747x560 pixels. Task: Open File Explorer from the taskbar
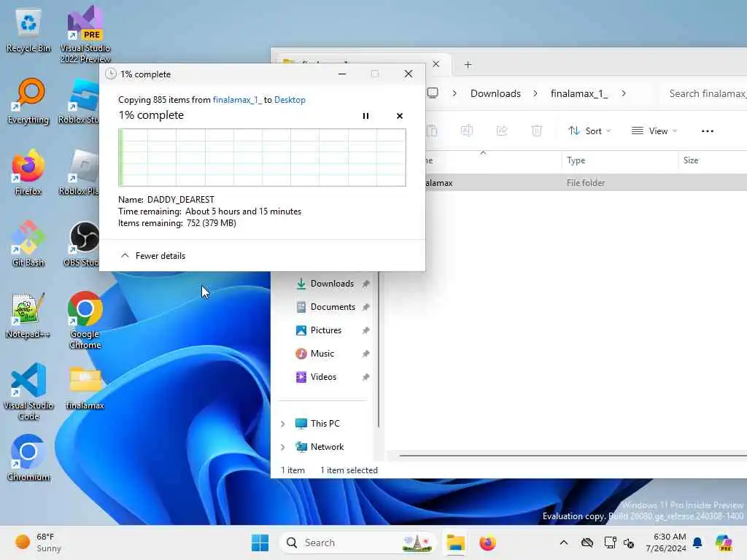tap(455, 542)
